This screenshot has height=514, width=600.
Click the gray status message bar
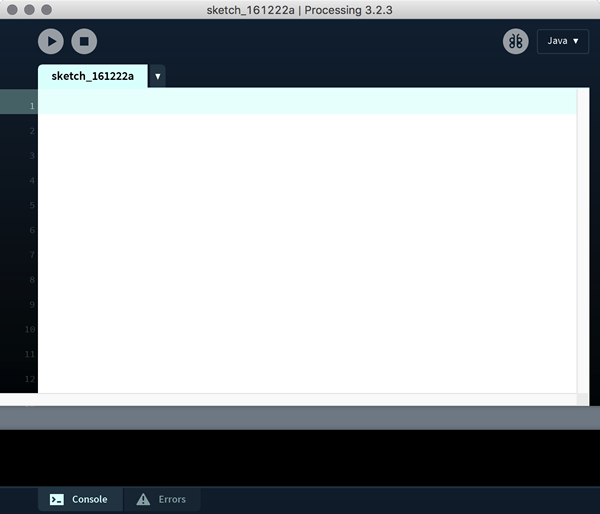pyautogui.click(x=300, y=418)
